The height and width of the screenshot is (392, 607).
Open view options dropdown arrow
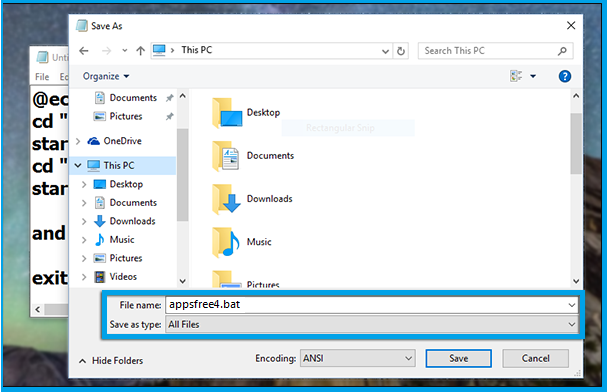click(533, 76)
